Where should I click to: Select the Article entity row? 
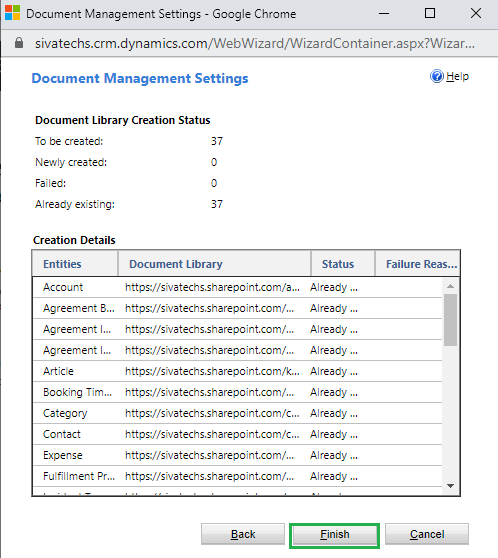(x=237, y=371)
